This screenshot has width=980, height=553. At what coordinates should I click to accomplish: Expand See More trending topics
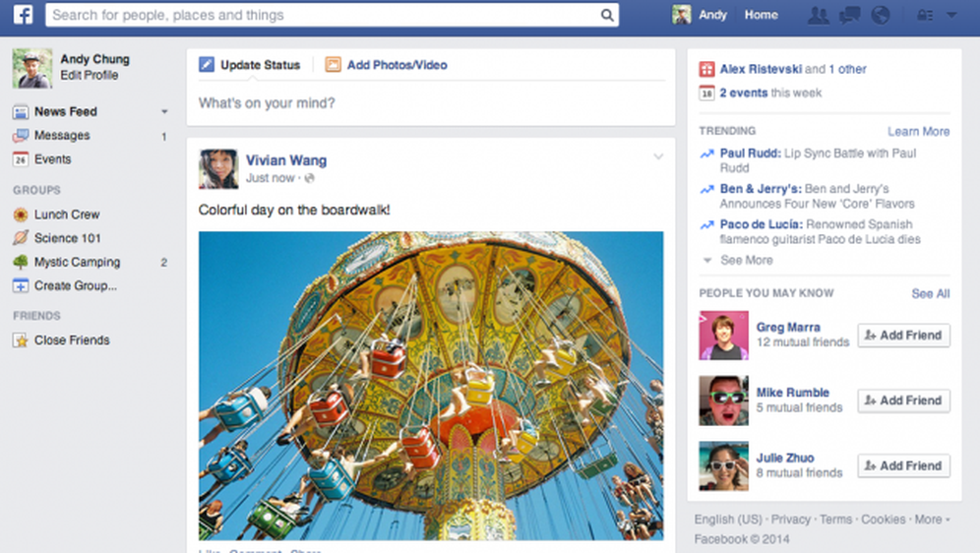tap(738, 260)
